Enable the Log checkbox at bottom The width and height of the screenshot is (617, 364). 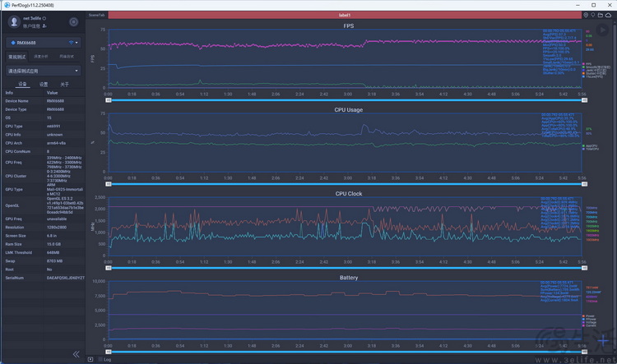point(100,359)
